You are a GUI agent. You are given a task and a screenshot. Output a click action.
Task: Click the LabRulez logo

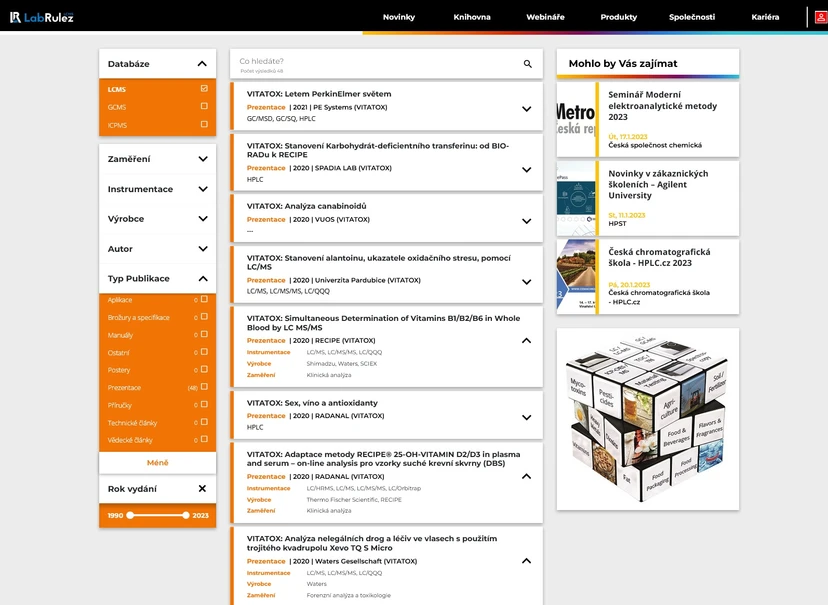tap(41, 17)
